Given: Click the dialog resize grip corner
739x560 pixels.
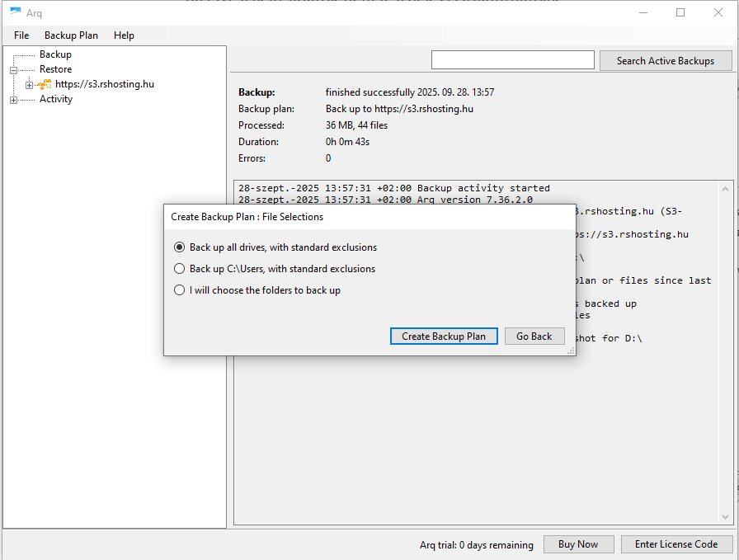Looking at the screenshot, I should pyautogui.click(x=571, y=351).
